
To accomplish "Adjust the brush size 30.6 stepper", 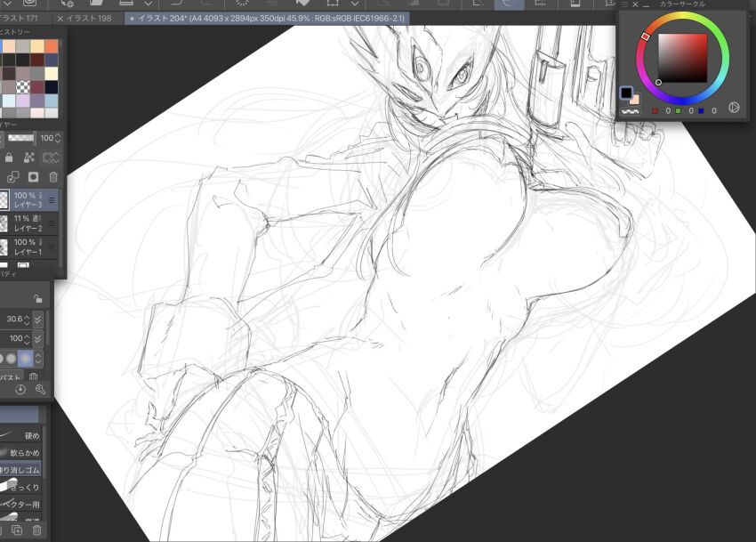I will pos(27,320).
